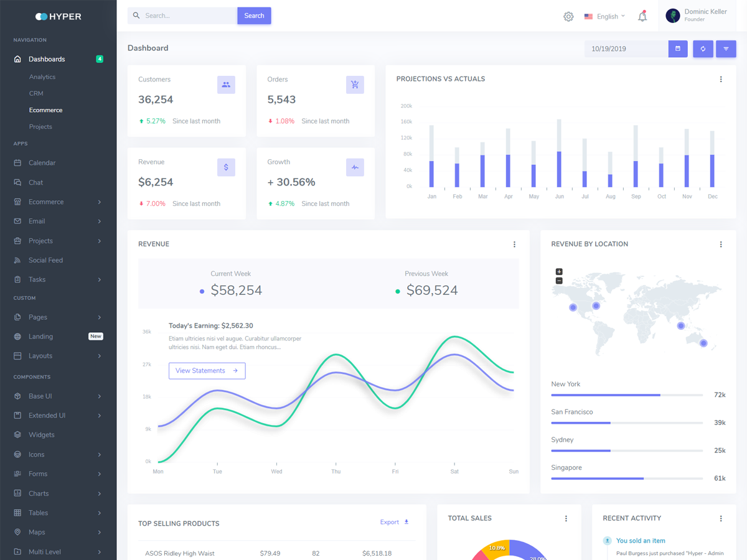Open Calendar in the sidebar
Screen dimensions: 747x560
42,163
